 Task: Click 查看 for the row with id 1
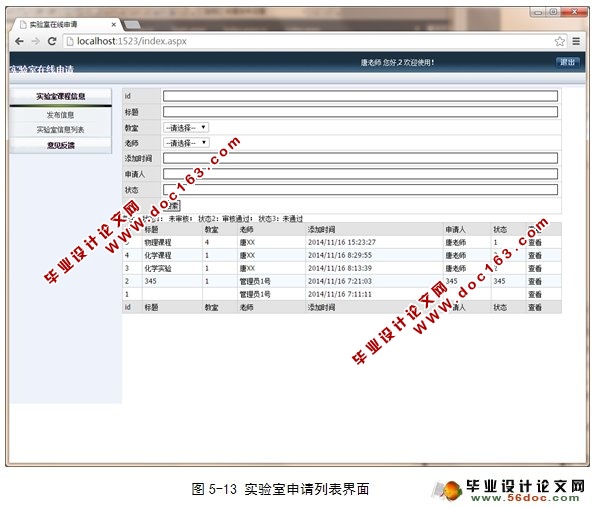[535, 294]
